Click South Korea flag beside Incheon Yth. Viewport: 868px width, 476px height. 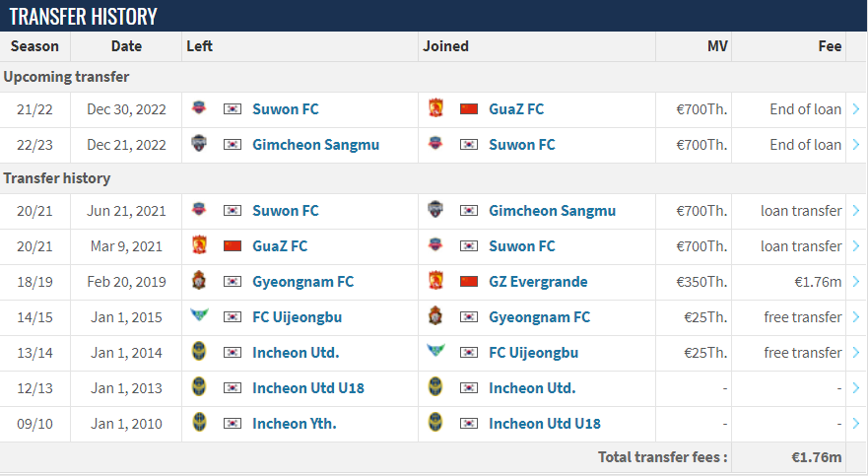click(233, 424)
